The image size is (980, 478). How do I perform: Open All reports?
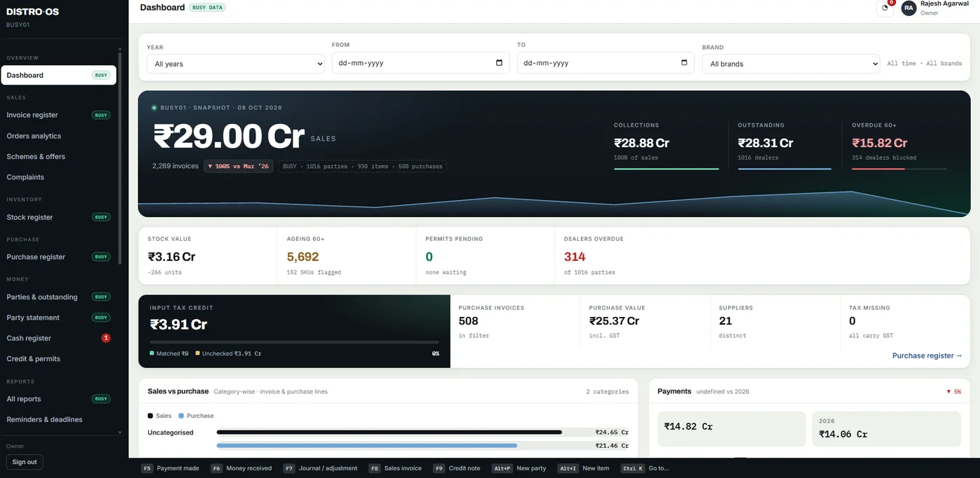[59, 399]
